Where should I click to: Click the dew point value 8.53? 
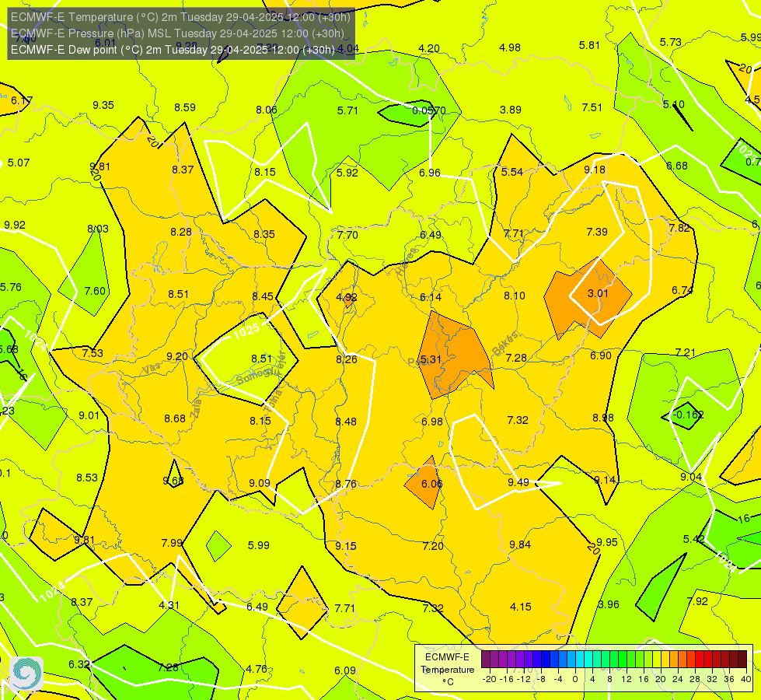click(87, 478)
